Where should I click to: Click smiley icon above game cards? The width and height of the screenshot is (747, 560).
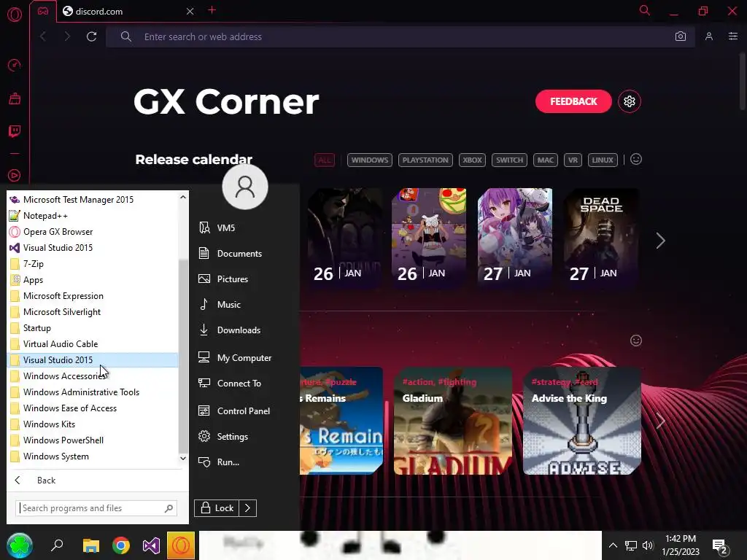[636, 341]
